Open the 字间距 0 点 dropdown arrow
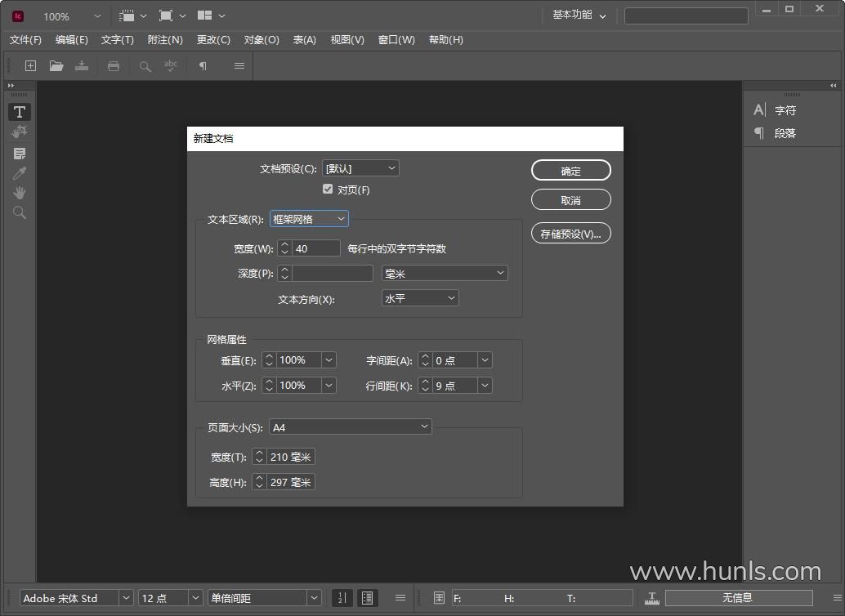 [485, 360]
